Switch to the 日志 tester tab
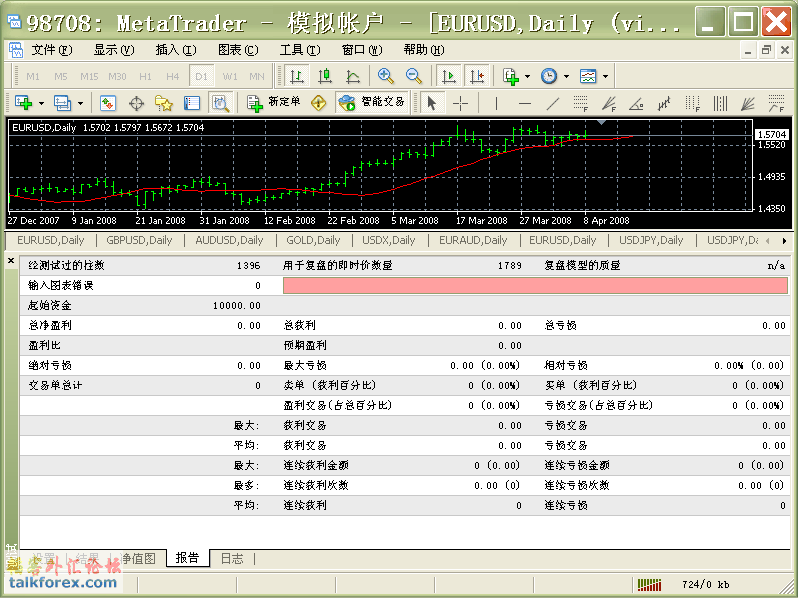The width and height of the screenshot is (798, 598). [232, 558]
